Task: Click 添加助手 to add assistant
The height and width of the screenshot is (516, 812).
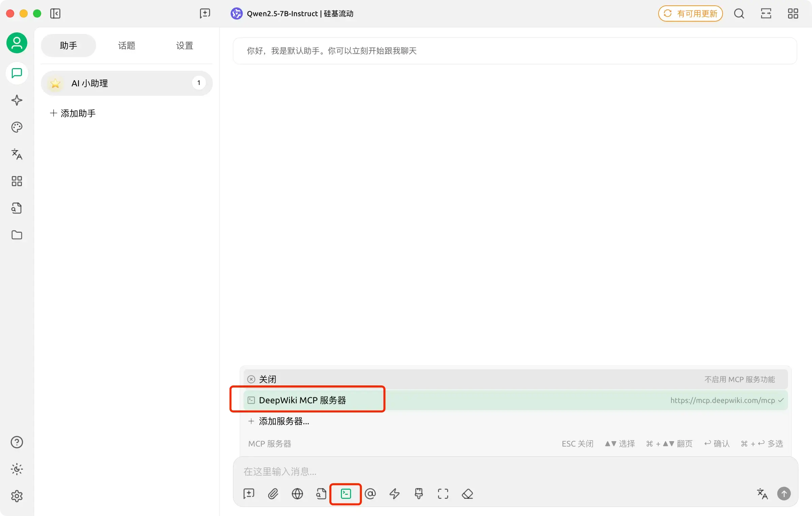Action: click(73, 113)
